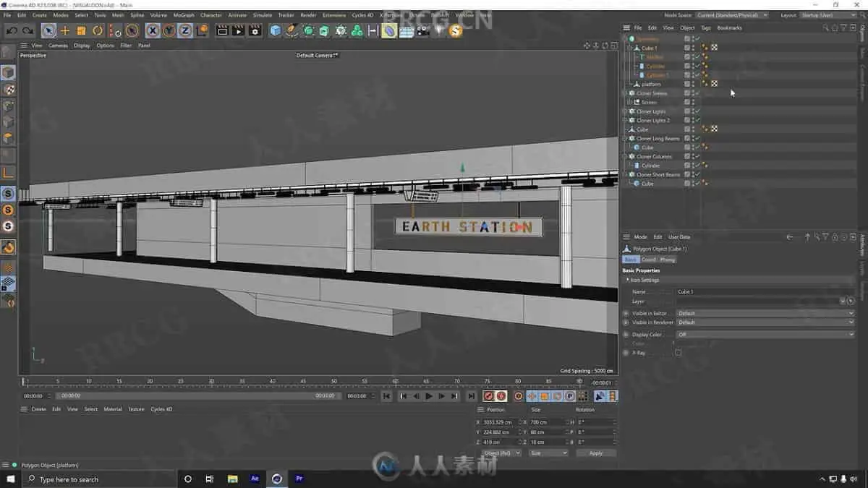The width and height of the screenshot is (868, 488).
Task: Click the Position X value field
Action: click(501, 422)
